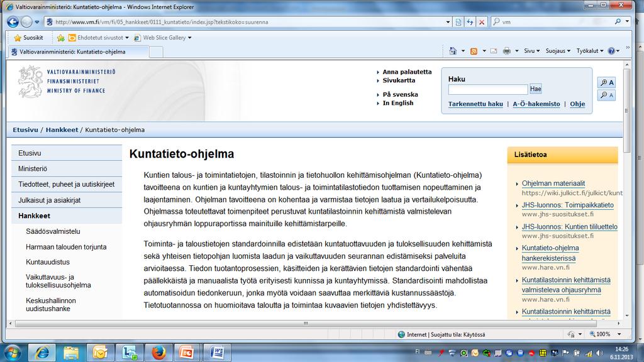Viewport: 644px width, 362px height.
Task: Open the Sivu menu
Action: [531, 51]
